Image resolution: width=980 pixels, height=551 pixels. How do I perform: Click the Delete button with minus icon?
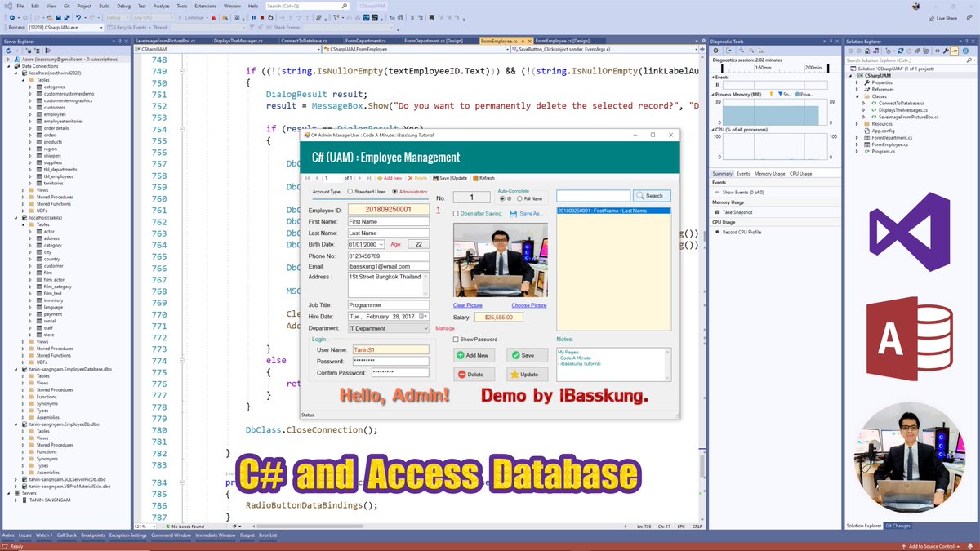pyautogui.click(x=474, y=374)
